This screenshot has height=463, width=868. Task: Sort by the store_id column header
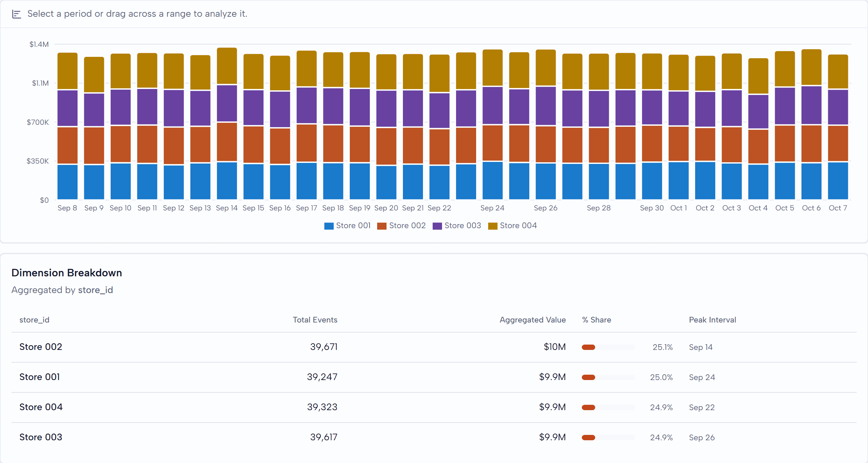(34, 320)
